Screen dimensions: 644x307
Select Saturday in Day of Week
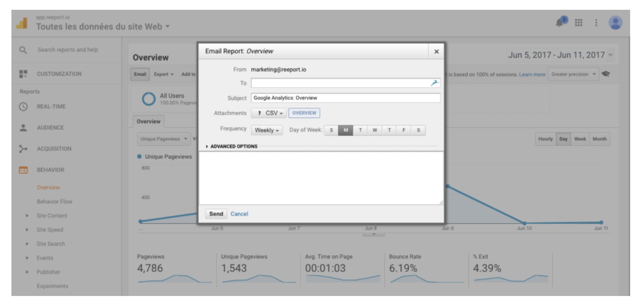418,130
